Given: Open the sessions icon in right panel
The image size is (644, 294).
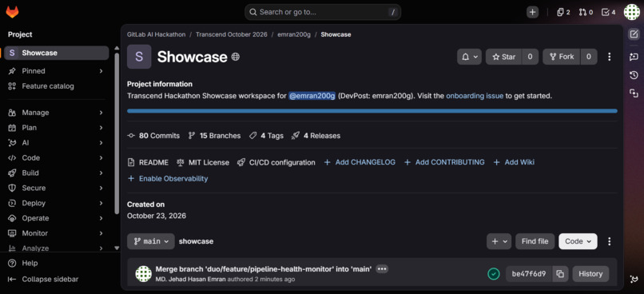Looking at the screenshot, I should 634,93.
